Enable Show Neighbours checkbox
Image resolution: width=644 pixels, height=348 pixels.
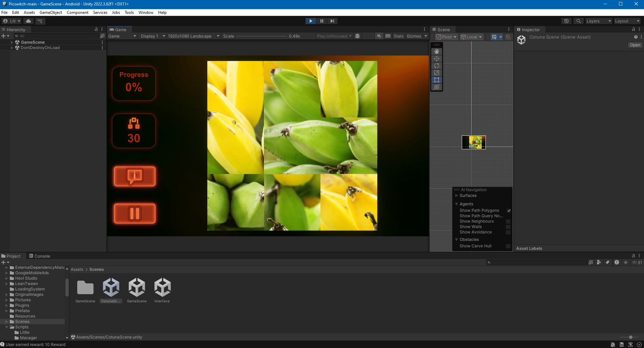[x=508, y=221]
